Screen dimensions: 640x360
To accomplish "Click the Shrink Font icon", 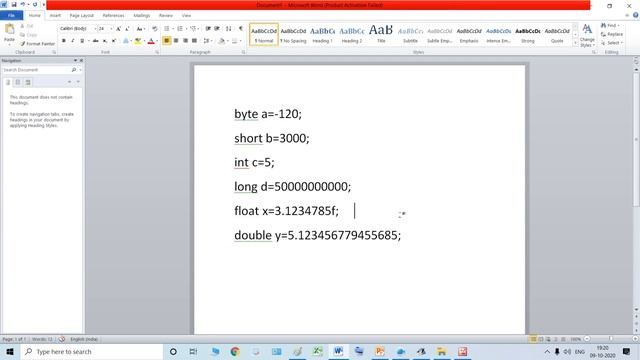I will pos(127,29).
